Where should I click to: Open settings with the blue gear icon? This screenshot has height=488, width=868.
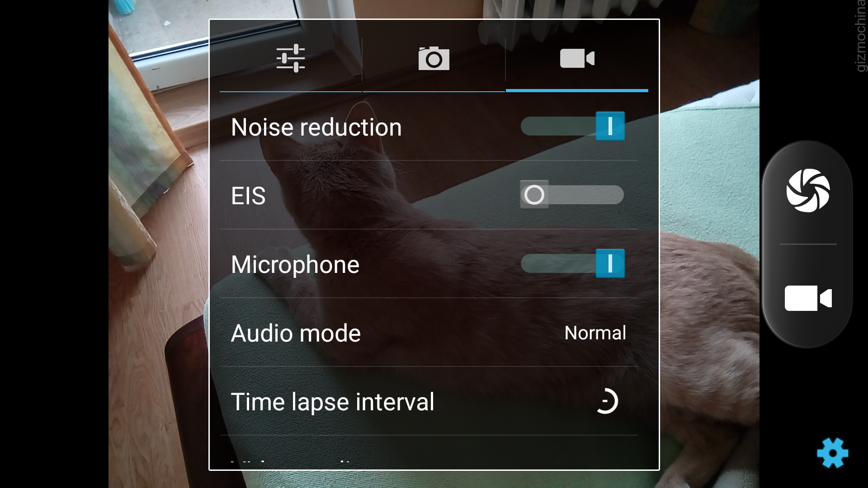pyautogui.click(x=832, y=452)
